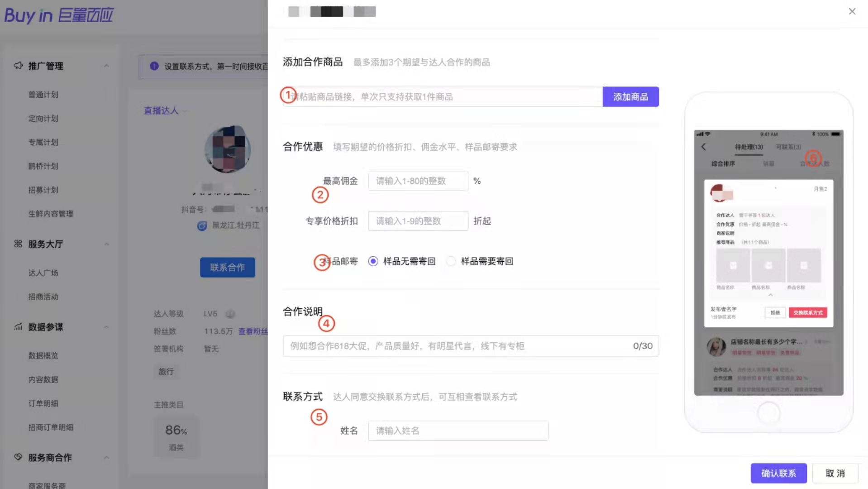This screenshot has height=489, width=868.
Task: Click the 专享价格折扣 input field
Action: coord(418,221)
